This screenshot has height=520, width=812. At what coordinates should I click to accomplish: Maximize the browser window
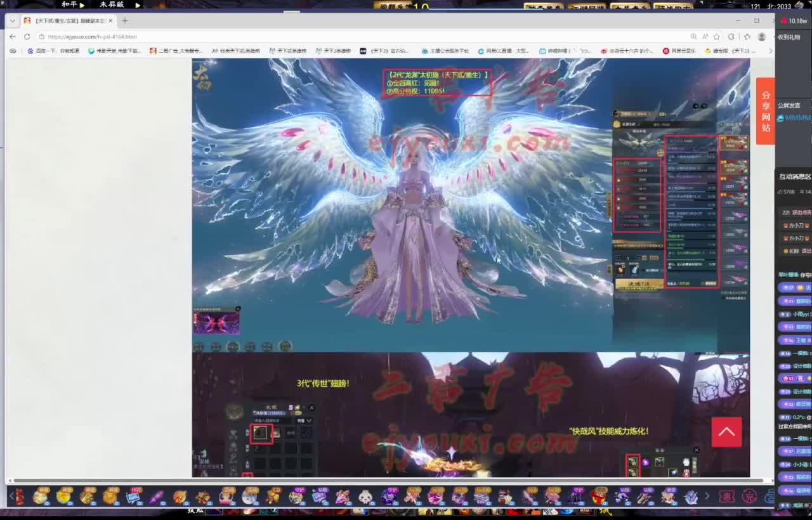pos(756,21)
